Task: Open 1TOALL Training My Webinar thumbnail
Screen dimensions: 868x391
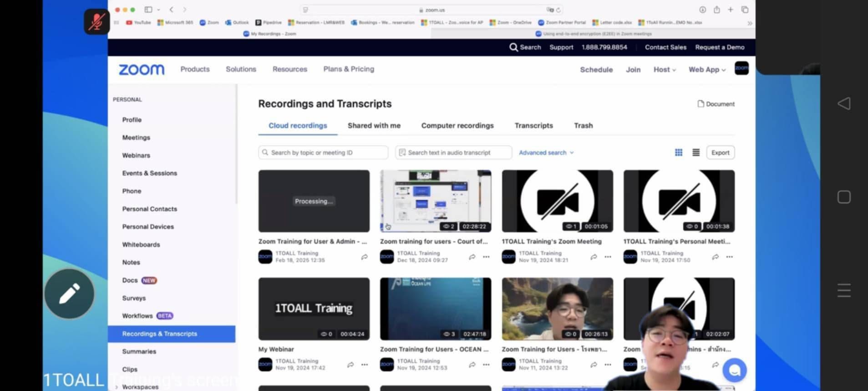Action: 314,309
